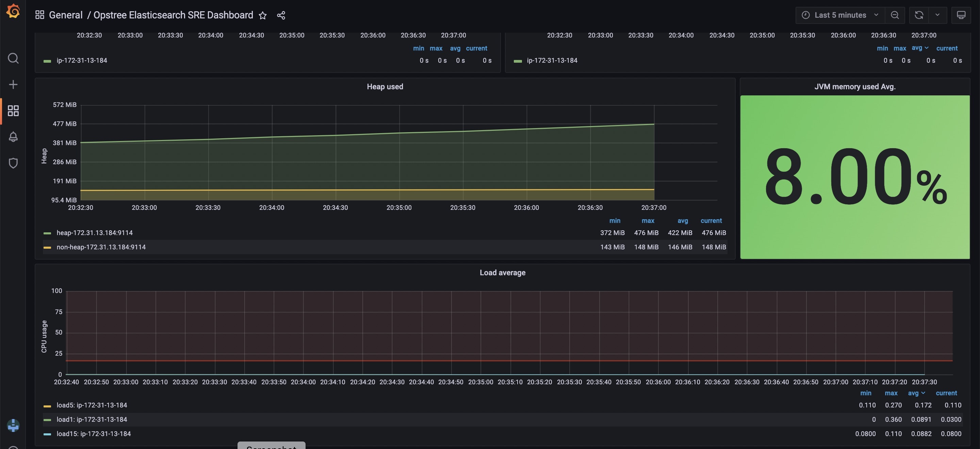Open the Server Admin shield icon

point(13,163)
